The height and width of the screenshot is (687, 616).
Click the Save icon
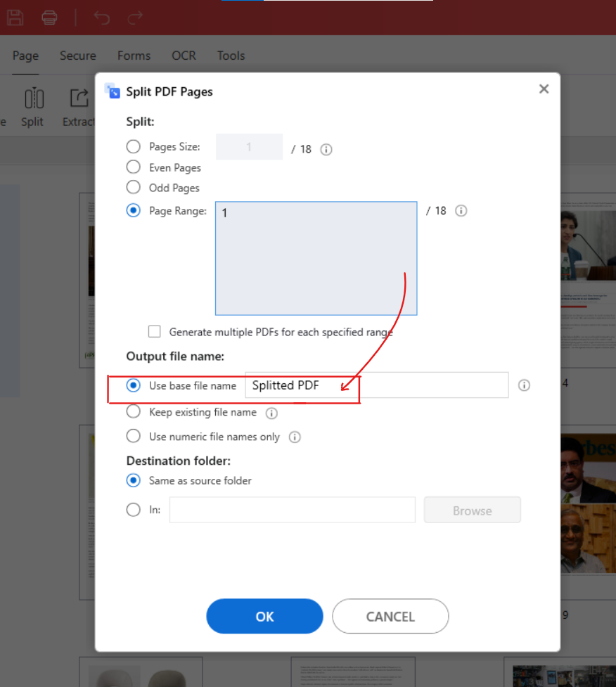(x=15, y=18)
